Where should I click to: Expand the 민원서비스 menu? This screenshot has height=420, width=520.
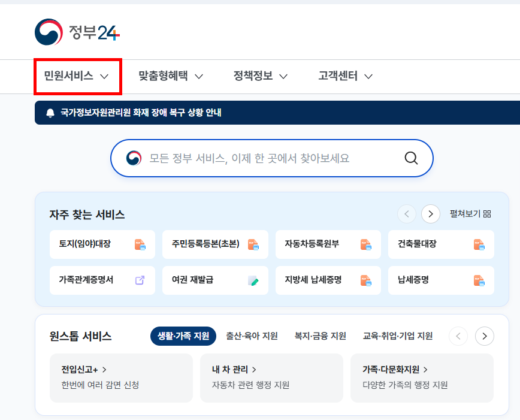click(x=77, y=76)
